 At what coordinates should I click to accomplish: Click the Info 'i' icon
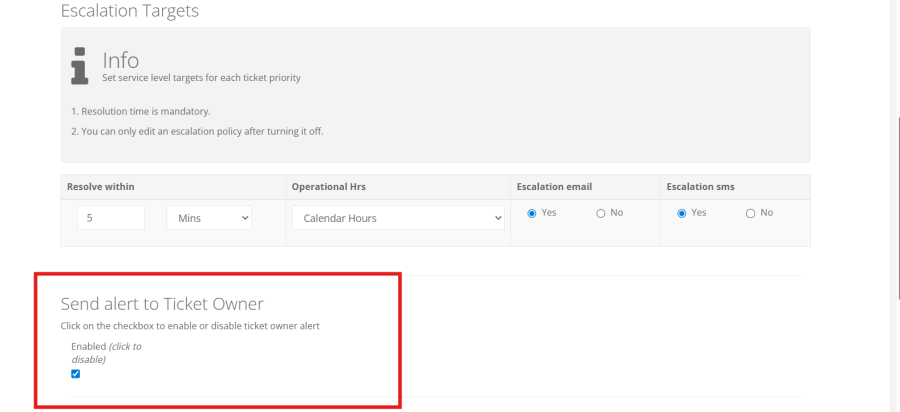tap(80, 65)
